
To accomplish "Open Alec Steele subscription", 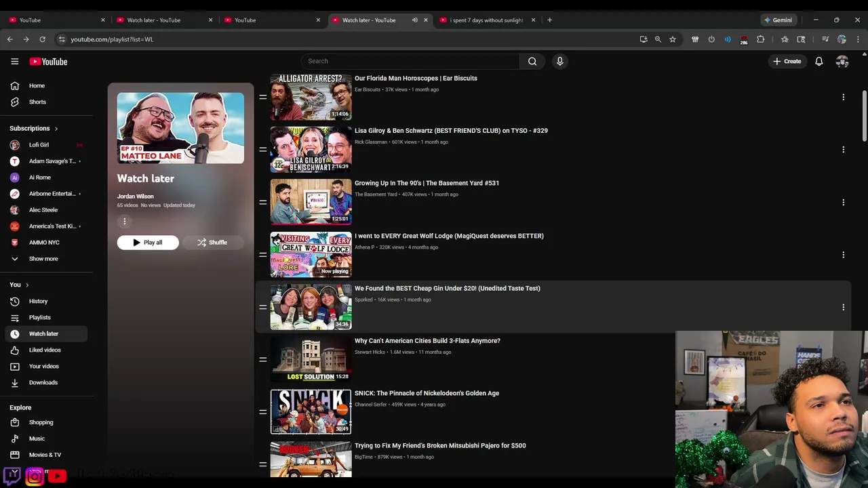I will [46, 209].
